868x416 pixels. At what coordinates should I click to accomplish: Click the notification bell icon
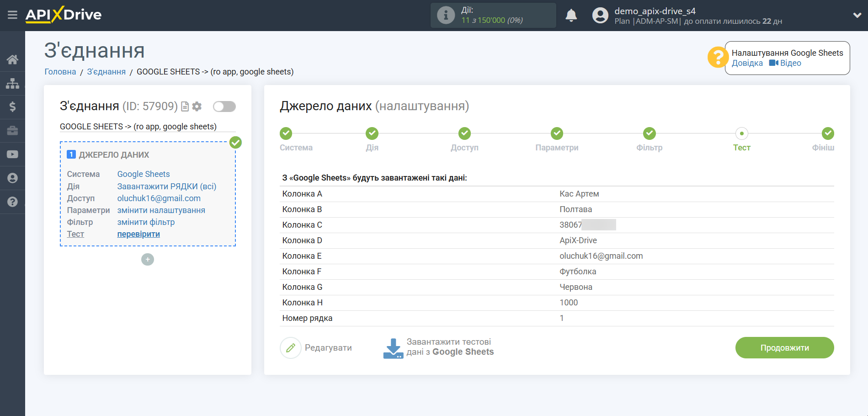[571, 16]
